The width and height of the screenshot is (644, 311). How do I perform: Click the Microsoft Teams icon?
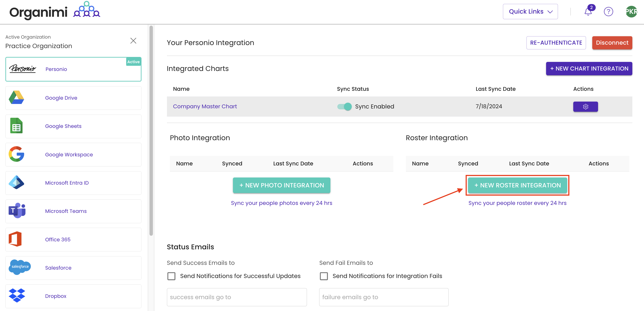(17, 211)
